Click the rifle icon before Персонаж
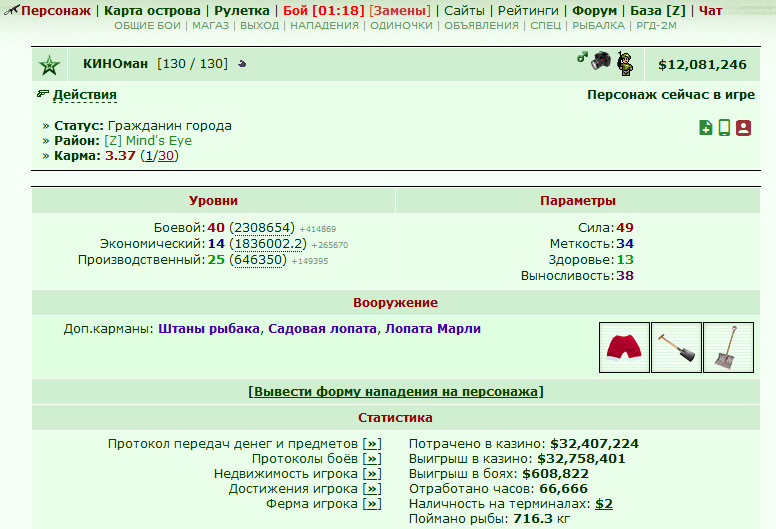Viewport: 776px width, 529px height. tap(11, 10)
